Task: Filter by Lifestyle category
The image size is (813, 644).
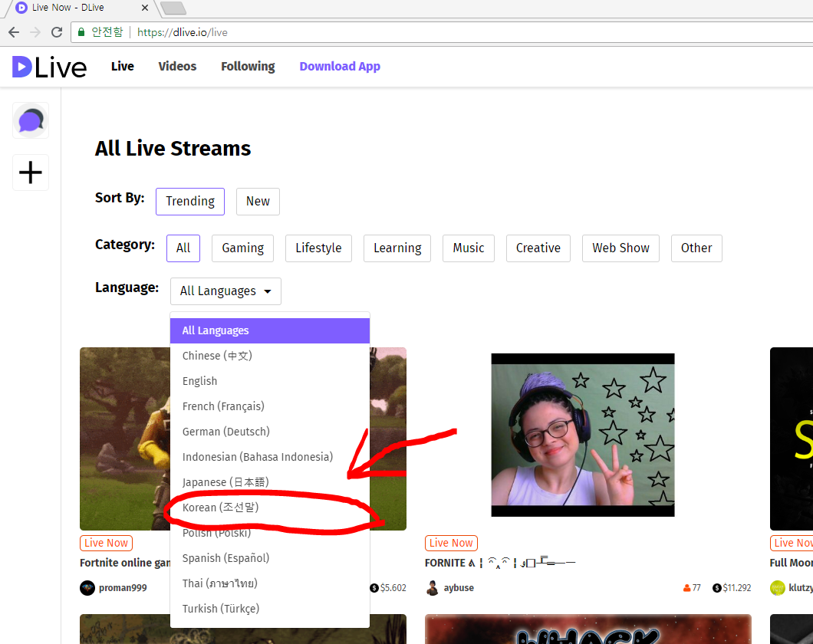Action: pyautogui.click(x=318, y=248)
